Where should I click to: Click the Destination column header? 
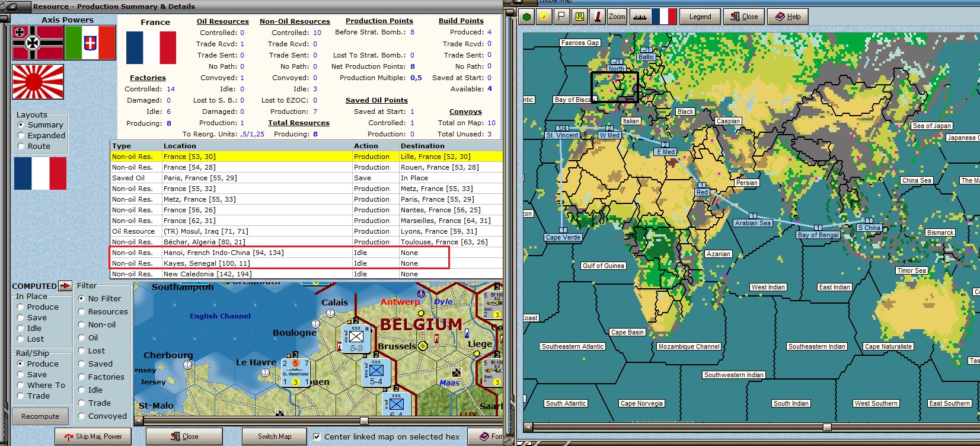(x=422, y=146)
